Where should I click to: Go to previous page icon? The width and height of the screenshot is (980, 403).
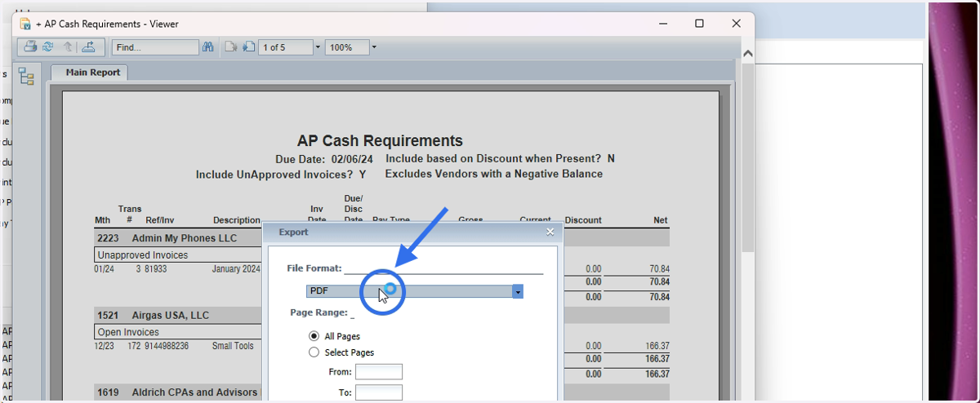point(231,47)
